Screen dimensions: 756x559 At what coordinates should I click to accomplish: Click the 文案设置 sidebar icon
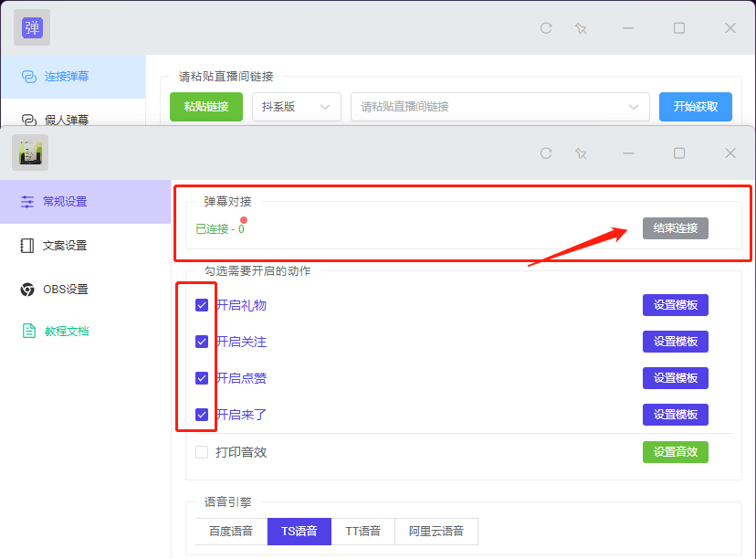[27, 246]
